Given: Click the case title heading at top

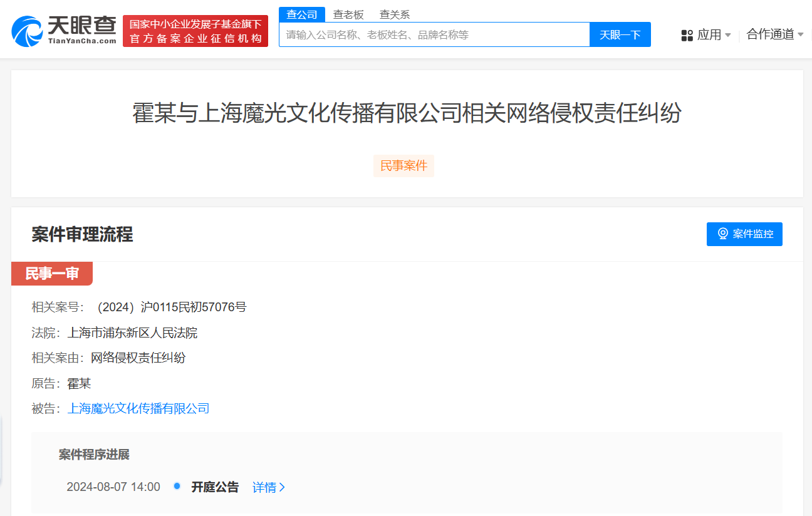Looking at the screenshot, I should 407,113.
